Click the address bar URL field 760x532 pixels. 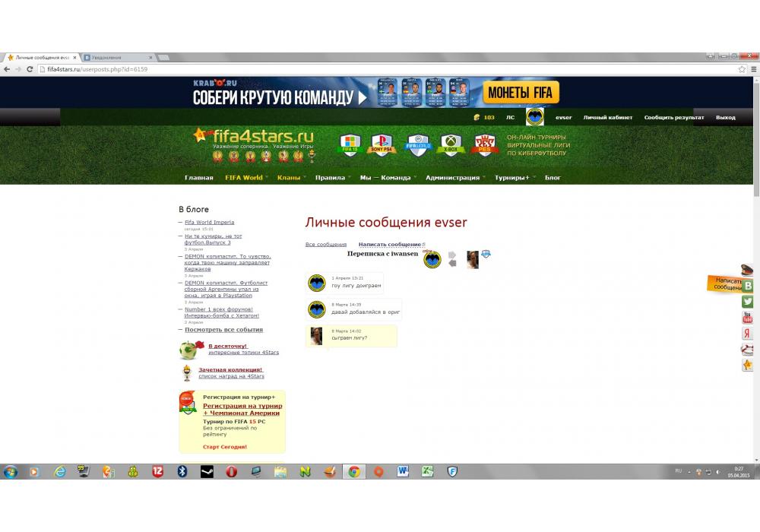pos(388,69)
